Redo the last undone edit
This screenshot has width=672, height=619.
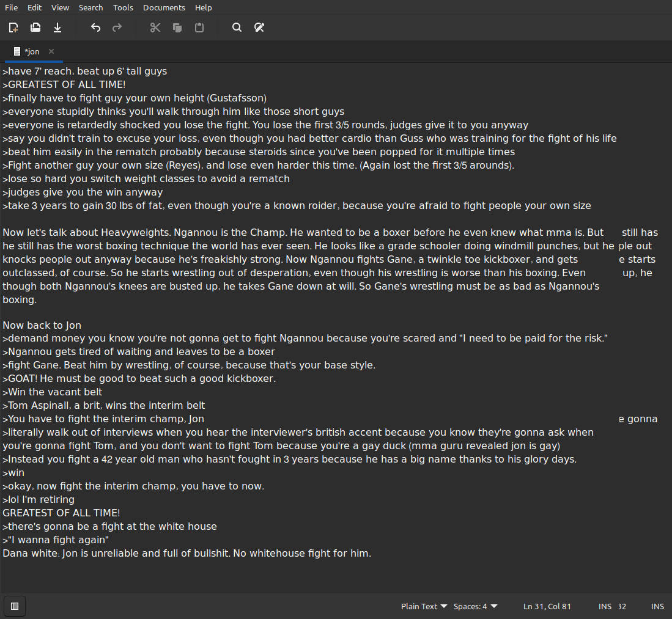tap(117, 28)
